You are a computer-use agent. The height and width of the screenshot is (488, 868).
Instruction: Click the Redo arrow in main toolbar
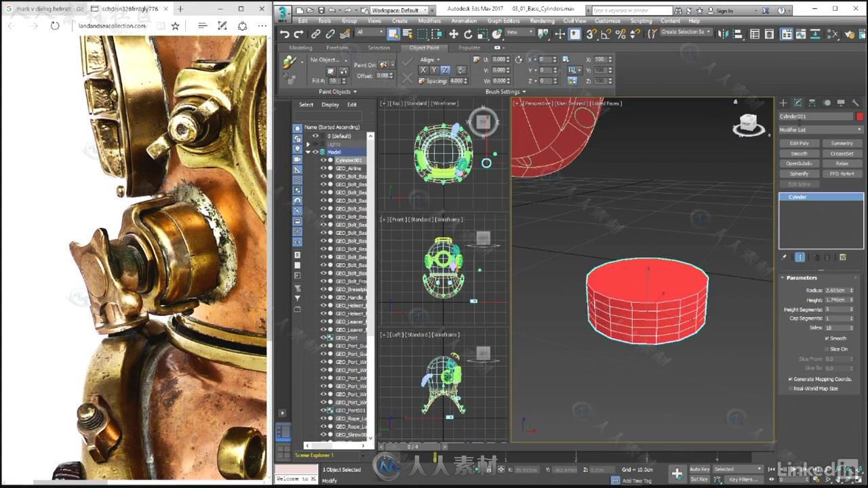point(299,34)
